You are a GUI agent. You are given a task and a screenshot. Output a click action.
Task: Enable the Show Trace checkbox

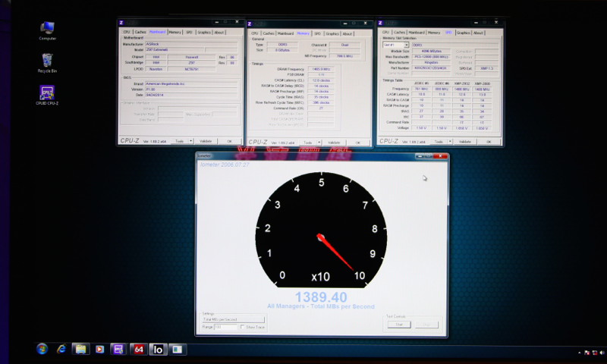244,327
